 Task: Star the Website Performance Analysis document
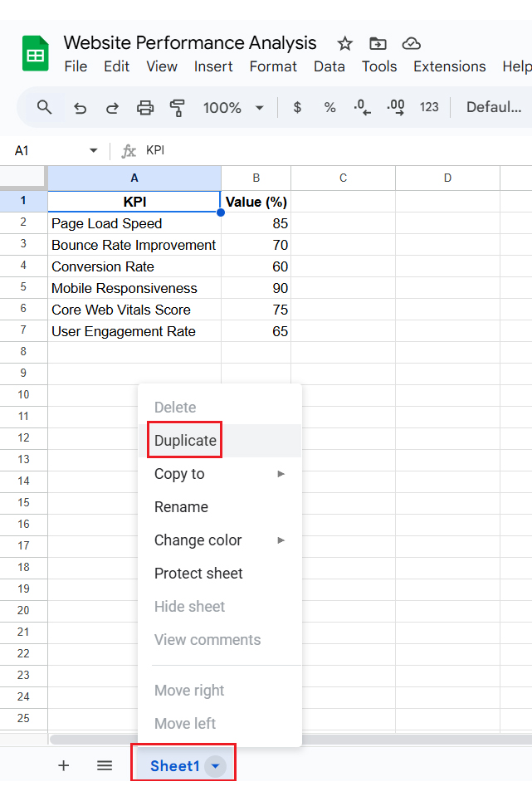[345, 43]
